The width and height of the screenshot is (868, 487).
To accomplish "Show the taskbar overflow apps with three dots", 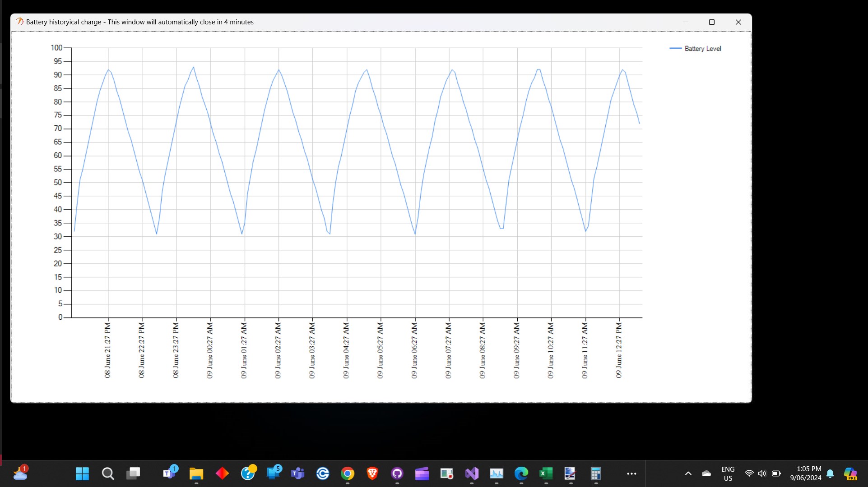I will 631,473.
